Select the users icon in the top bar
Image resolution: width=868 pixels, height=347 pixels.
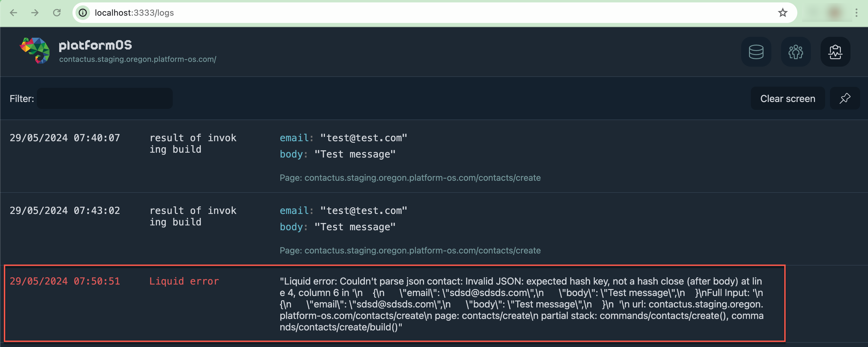pyautogui.click(x=796, y=52)
